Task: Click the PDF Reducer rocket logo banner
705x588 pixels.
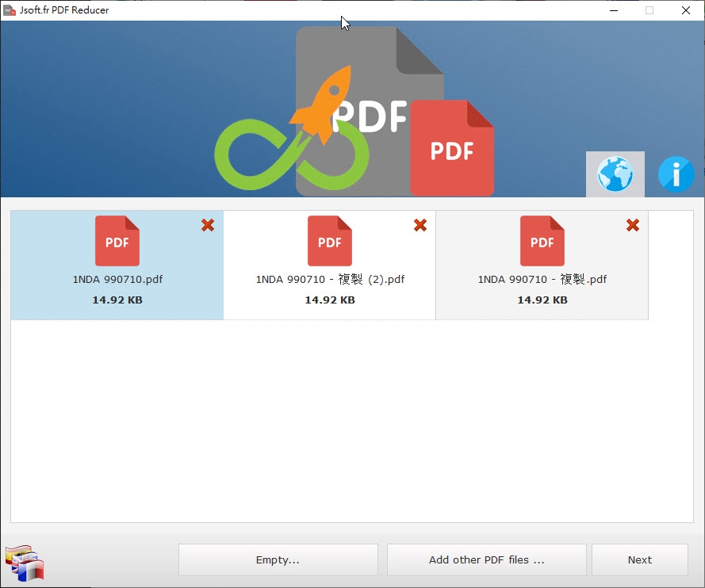Action: [354, 111]
